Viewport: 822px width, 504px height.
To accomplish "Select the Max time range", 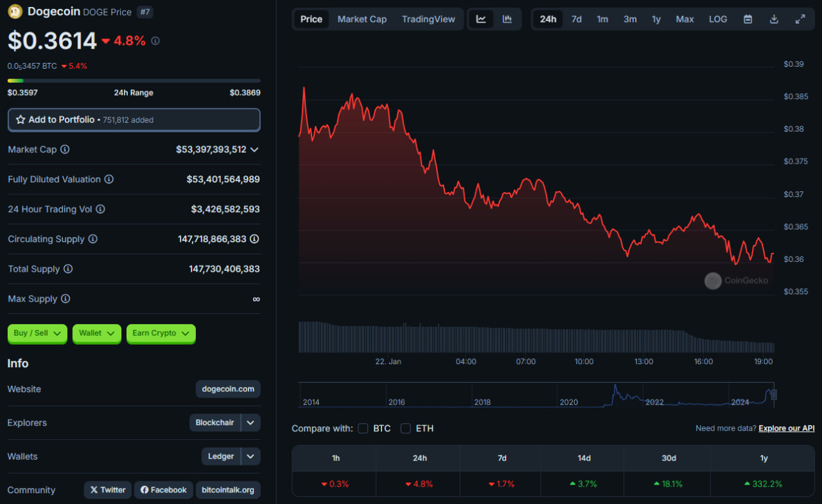I will tap(685, 19).
